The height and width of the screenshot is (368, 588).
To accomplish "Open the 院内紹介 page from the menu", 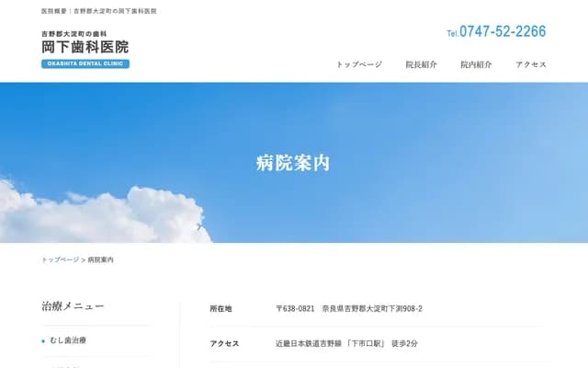I will pyautogui.click(x=476, y=64).
